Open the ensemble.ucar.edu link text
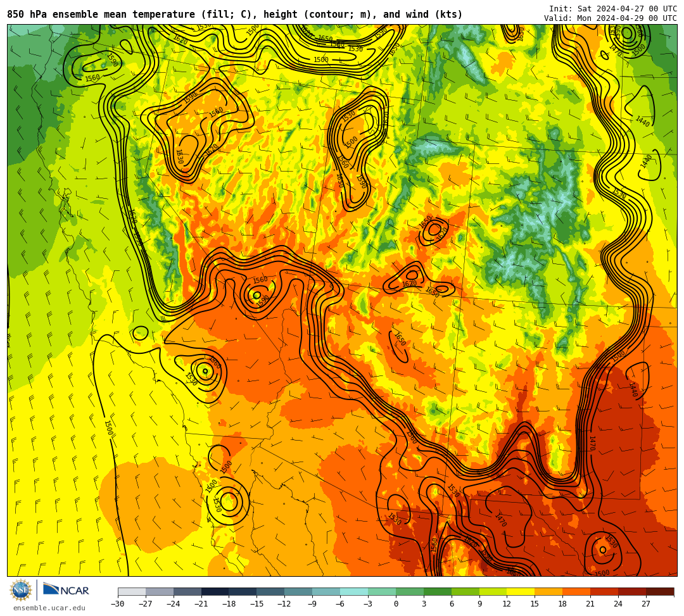The width and height of the screenshot is (684, 616). (x=49, y=608)
